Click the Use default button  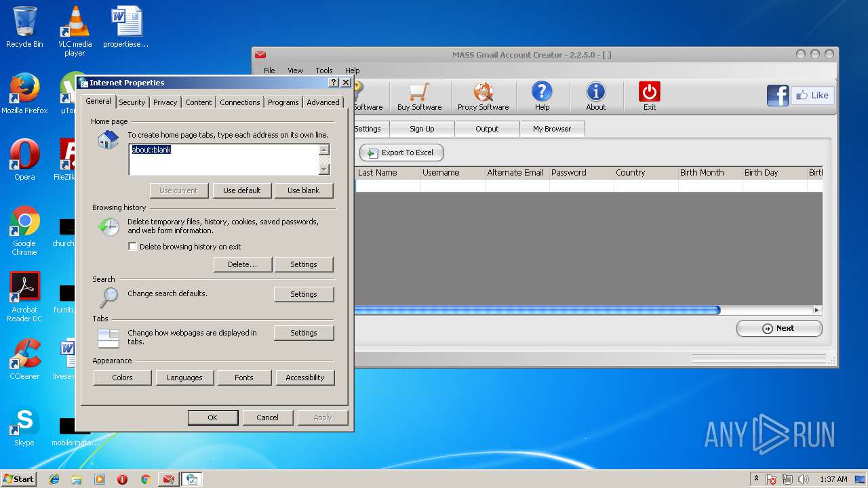tap(242, 190)
